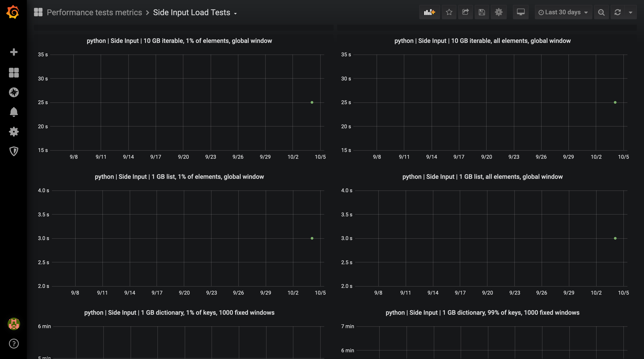Open the Last 30 days time range picker
Image resolution: width=644 pixels, height=359 pixels.
click(563, 12)
